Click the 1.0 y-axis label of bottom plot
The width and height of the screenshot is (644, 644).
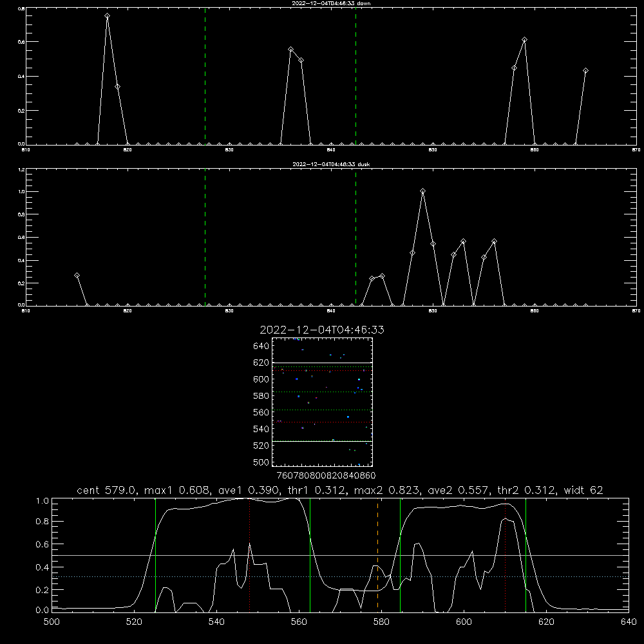click(x=43, y=500)
